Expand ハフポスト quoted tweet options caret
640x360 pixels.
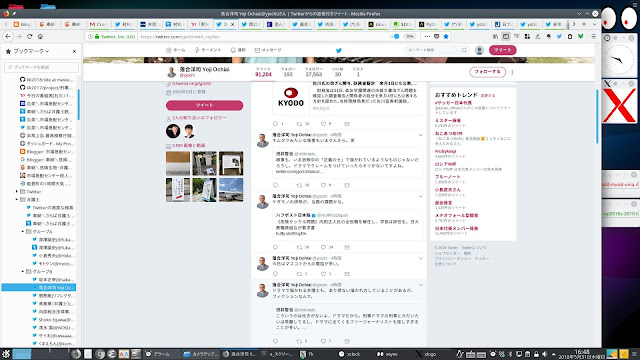tap(420, 196)
